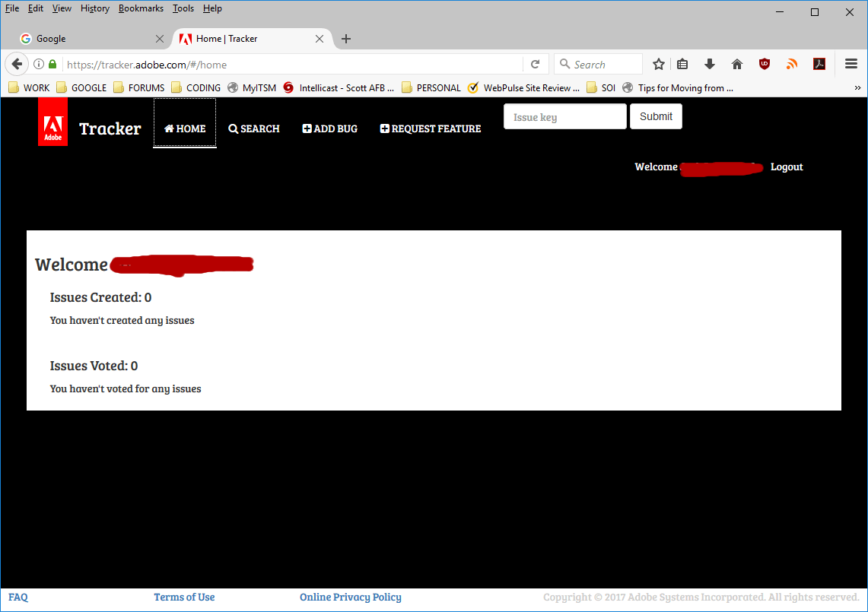This screenshot has width=868, height=612.
Task: Close the Home | Tracker tab
Action: (320, 39)
